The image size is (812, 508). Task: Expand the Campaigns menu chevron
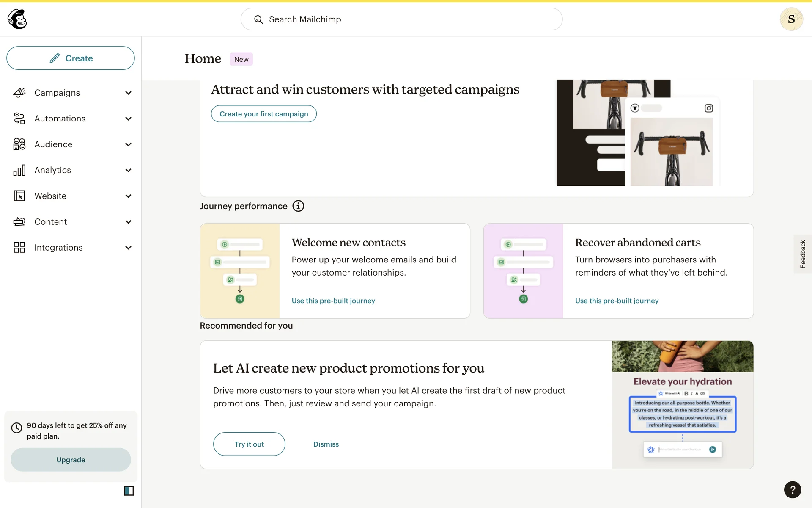click(x=128, y=93)
